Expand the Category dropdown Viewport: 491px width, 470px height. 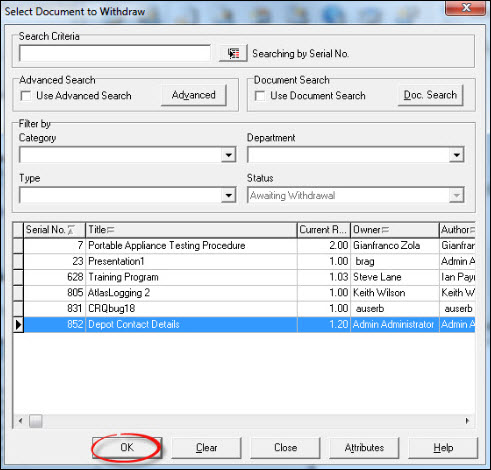coord(228,155)
